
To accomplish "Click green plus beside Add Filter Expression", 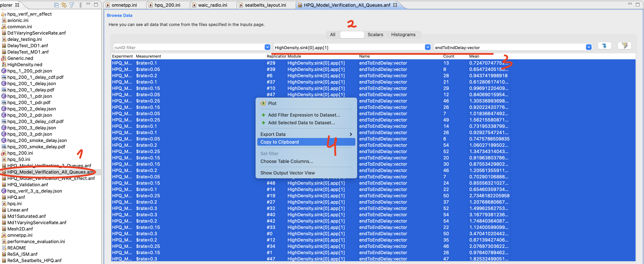I will 263,115.
